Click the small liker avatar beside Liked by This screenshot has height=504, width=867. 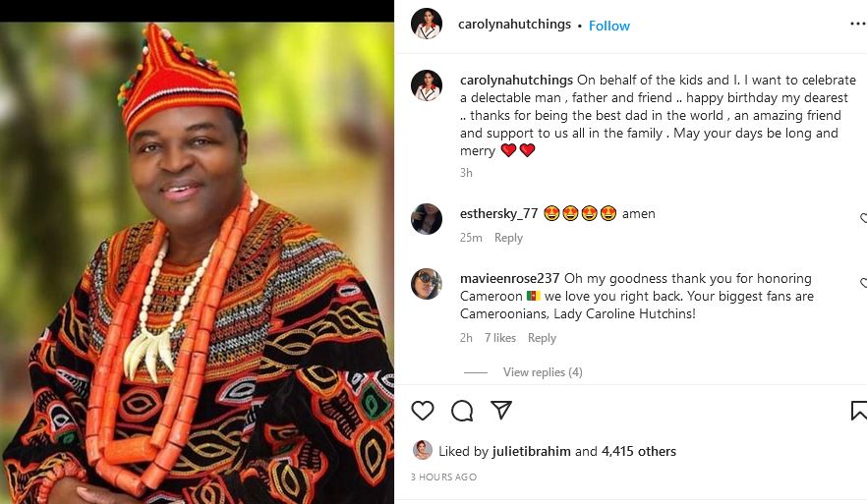click(422, 451)
